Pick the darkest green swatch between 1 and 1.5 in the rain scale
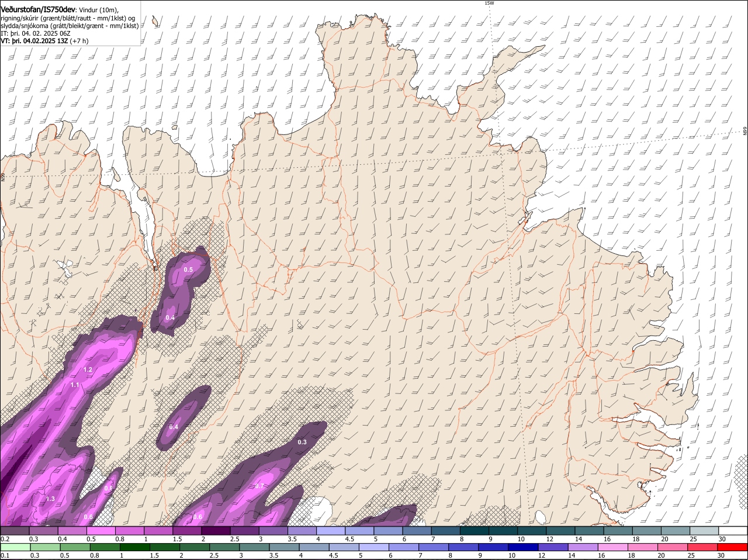 (134, 547)
